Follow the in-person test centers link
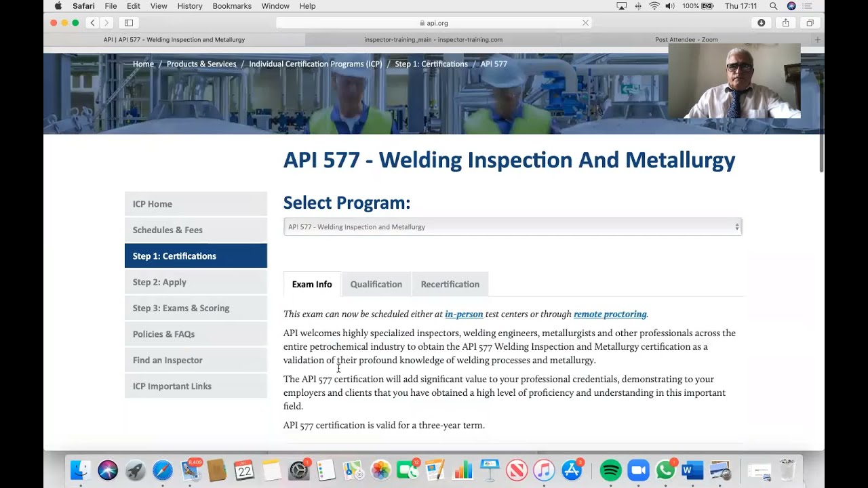The height and width of the screenshot is (488, 868). [x=464, y=314]
